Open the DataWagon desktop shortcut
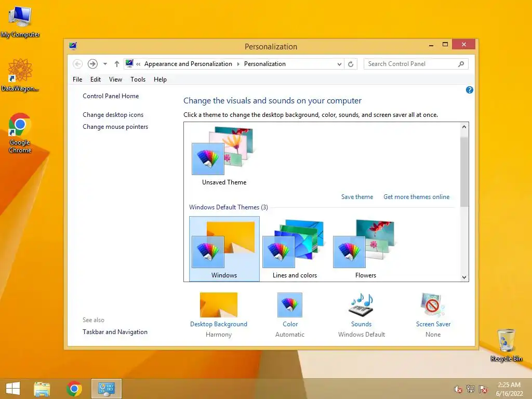This screenshot has height=399, width=532. tap(20, 75)
